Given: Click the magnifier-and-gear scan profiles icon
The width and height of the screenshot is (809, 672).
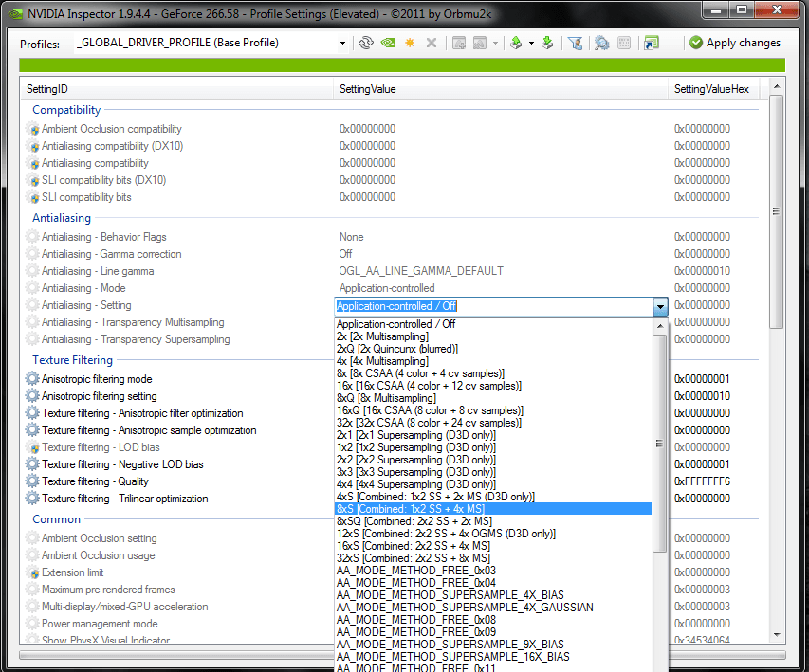Looking at the screenshot, I should pyautogui.click(x=601, y=43).
